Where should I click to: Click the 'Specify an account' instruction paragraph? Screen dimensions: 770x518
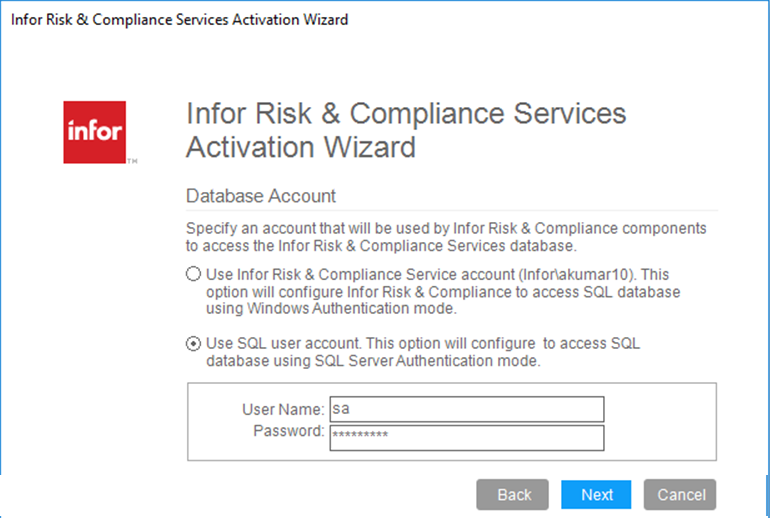coord(446,236)
